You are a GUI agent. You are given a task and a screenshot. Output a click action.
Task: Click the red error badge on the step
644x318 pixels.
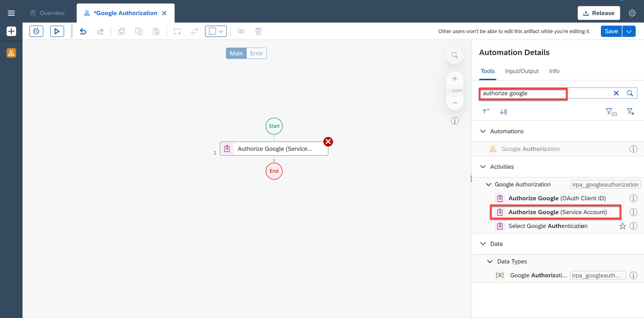click(328, 142)
